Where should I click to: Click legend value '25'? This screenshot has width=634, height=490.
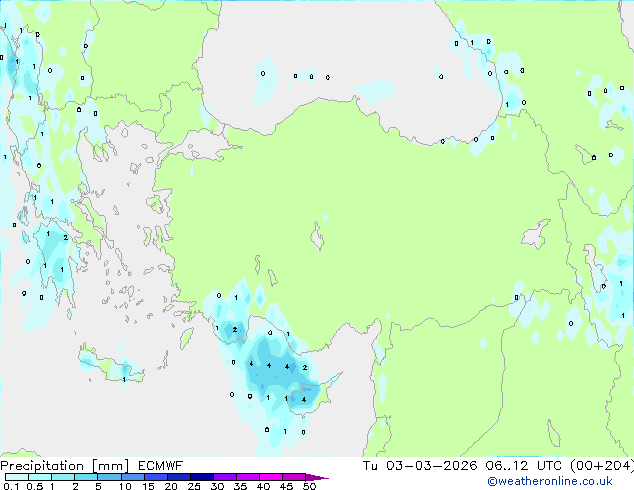[194, 486]
